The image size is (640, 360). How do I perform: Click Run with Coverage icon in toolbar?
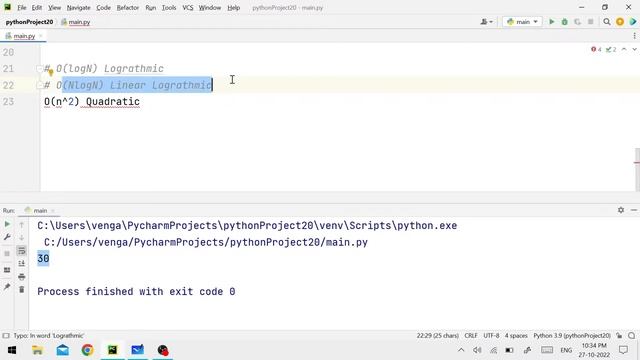click(x=577, y=22)
